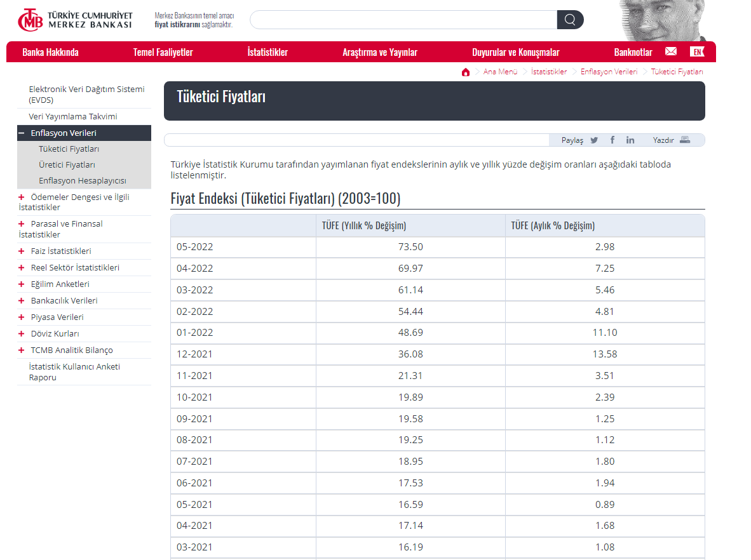Share the page on LinkedIn
Image resolution: width=751 pixels, height=560 pixels.
coord(630,140)
